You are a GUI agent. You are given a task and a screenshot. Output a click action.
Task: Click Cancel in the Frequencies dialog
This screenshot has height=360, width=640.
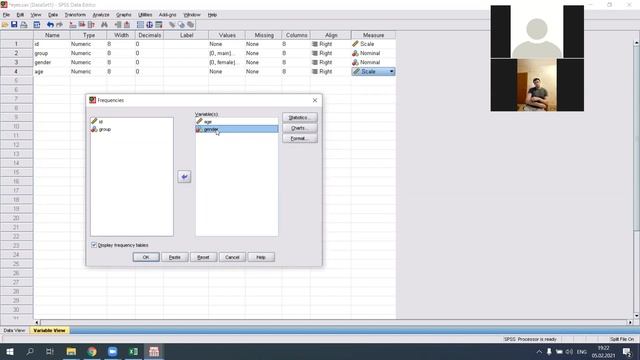(232, 257)
